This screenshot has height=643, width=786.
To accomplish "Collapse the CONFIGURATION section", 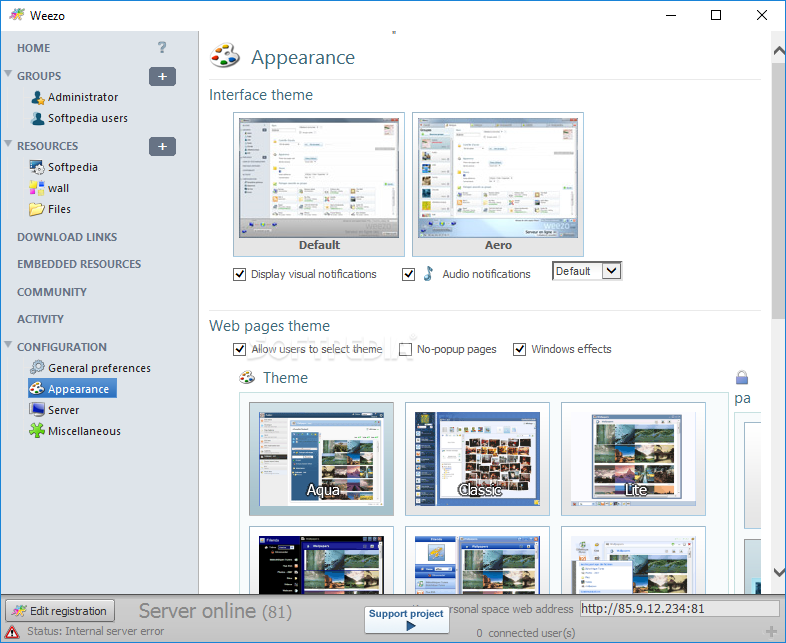I will tap(8, 345).
